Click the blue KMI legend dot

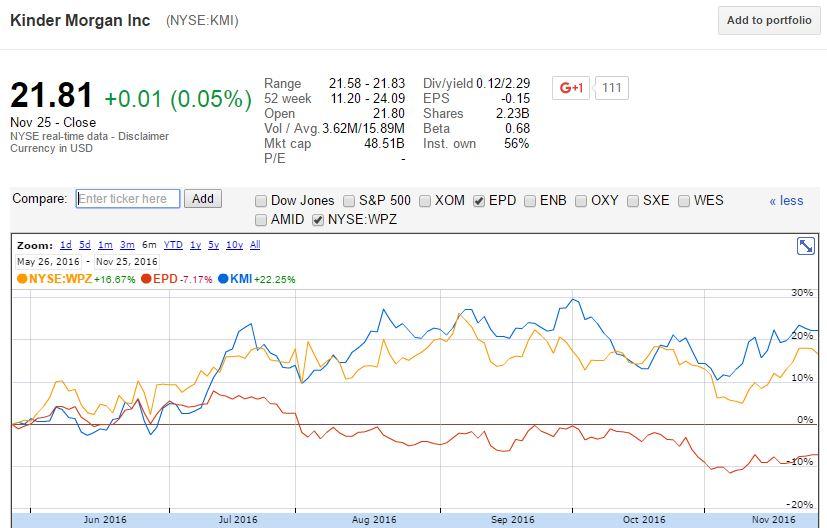[223, 279]
